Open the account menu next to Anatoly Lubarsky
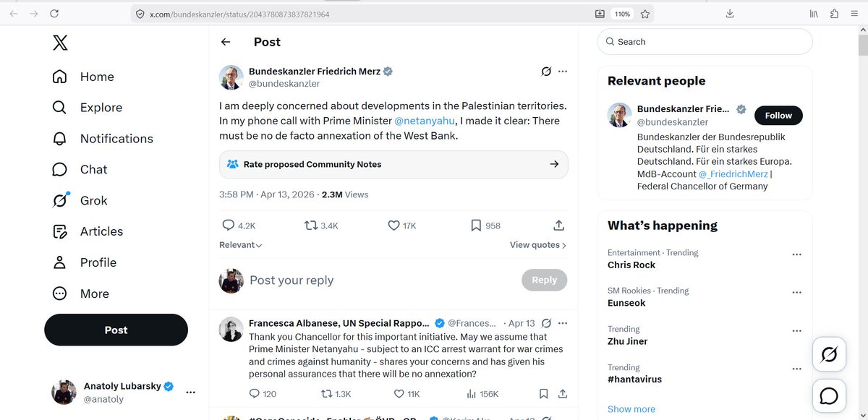 click(x=190, y=393)
